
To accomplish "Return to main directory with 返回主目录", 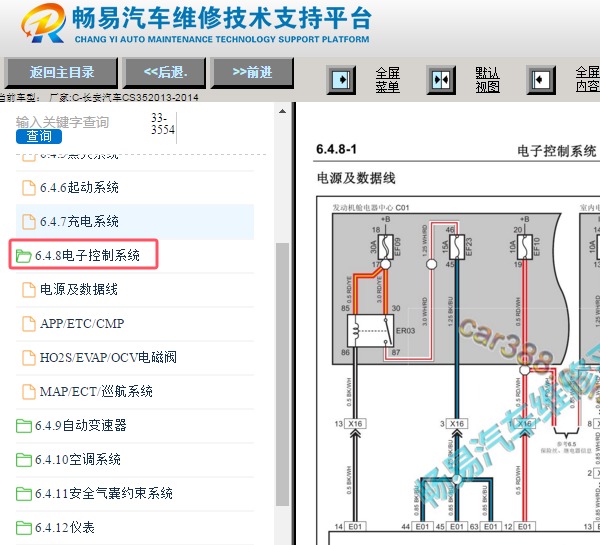I will [61, 72].
